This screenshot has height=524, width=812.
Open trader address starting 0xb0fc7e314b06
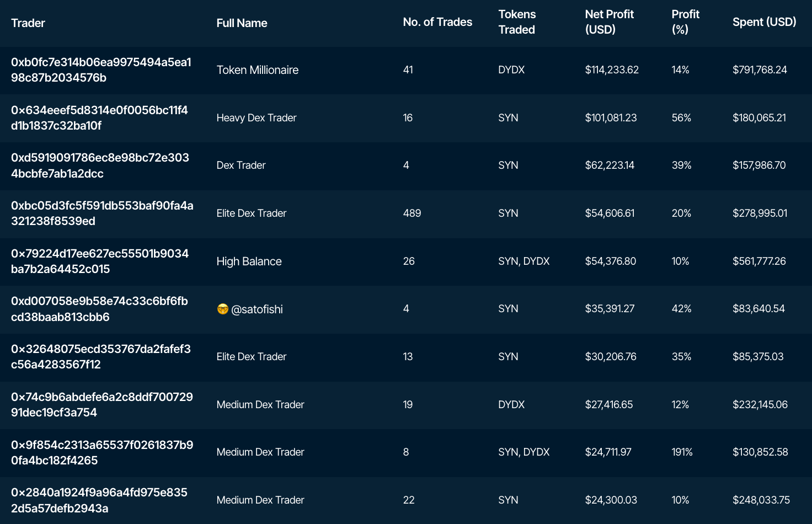[101, 70]
